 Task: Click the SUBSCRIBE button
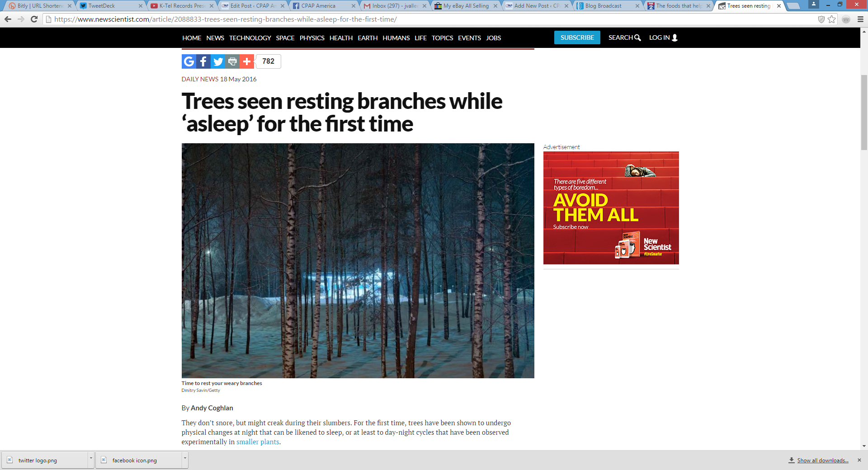[577, 38]
